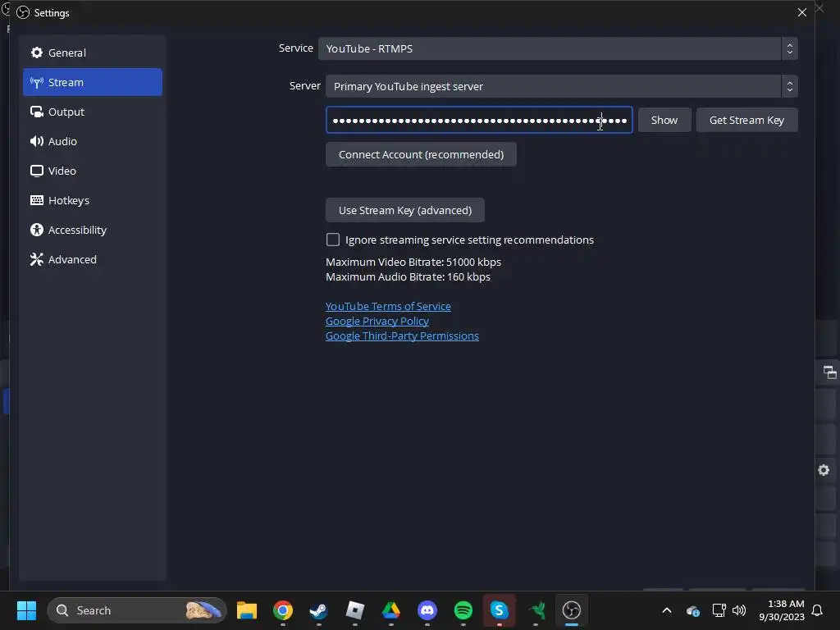Open Spotify from the taskbar
Screen dimensions: 840x630
(x=463, y=610)
